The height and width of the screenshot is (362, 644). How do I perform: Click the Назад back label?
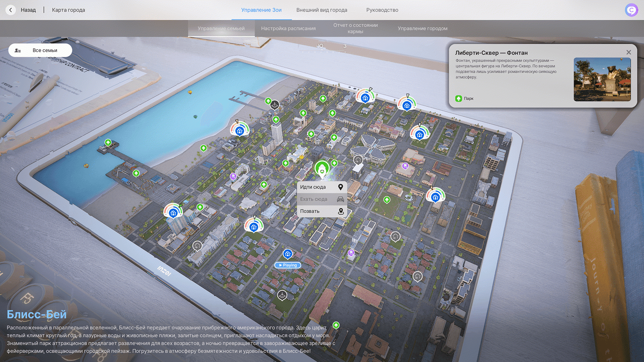pos(28,10)
